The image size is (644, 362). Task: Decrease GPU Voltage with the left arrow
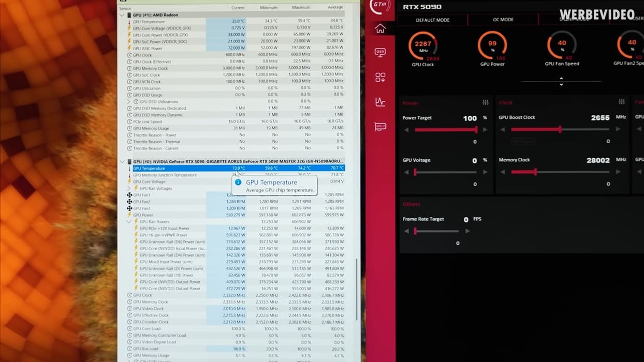coord(406,172)
